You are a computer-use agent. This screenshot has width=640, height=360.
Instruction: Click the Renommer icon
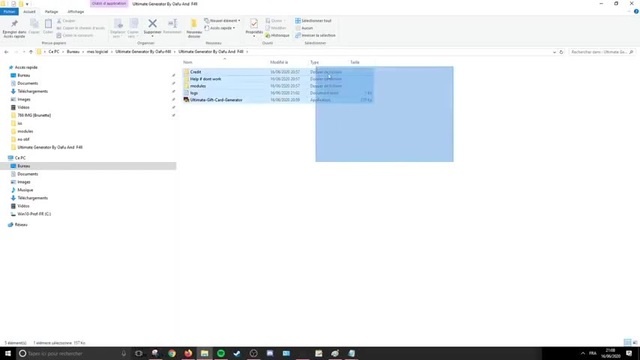tap(172, 24)
